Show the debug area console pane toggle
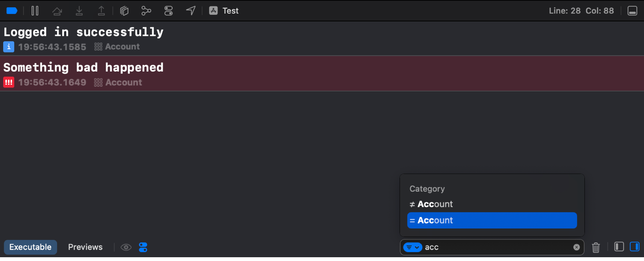Image resolution: width=644 pixels, height=261 pixels. pos(635,247)
